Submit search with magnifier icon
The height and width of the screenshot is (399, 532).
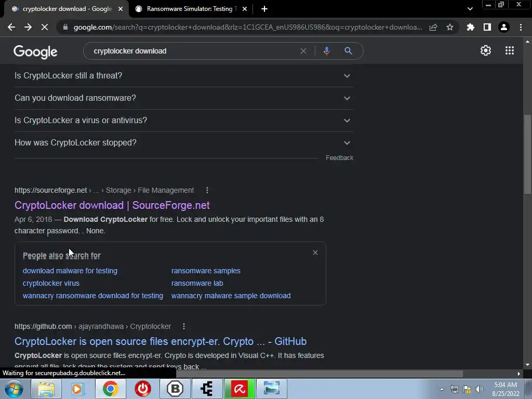click(x=348, y=51)
